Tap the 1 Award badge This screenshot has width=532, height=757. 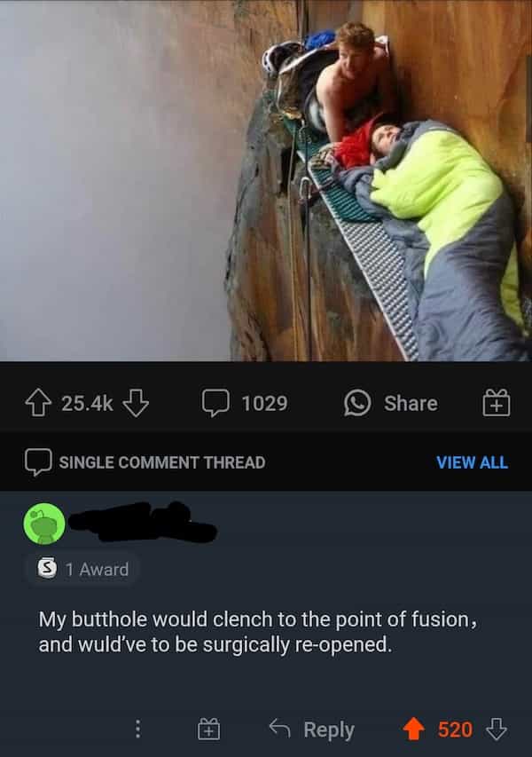(x=84, y=569)
